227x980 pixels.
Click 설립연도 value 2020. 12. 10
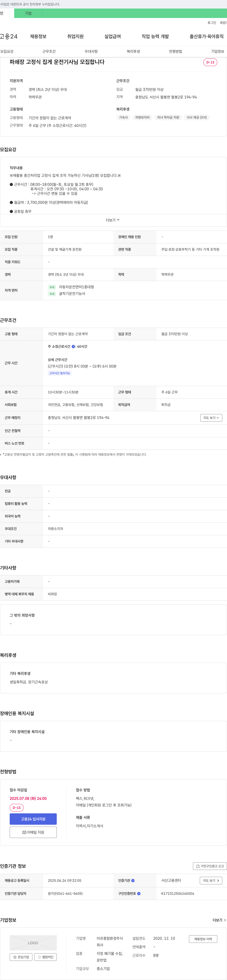point(164,939)
